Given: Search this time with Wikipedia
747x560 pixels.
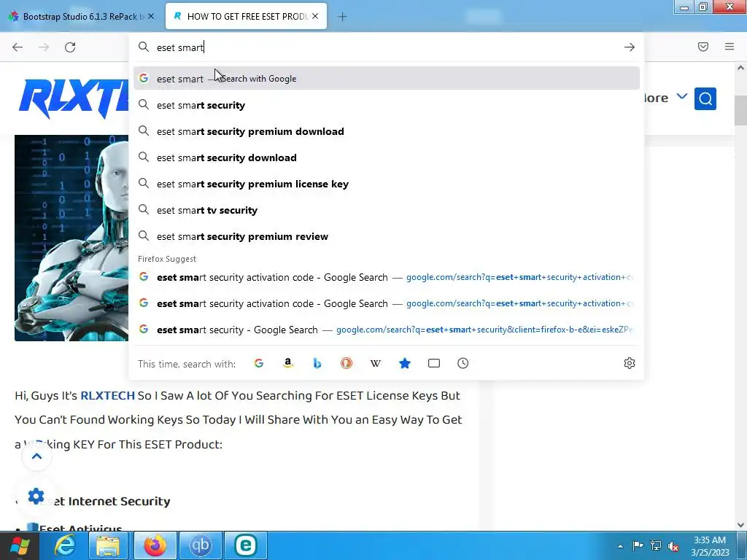Looking at the screenshot, I should [376, 363].
